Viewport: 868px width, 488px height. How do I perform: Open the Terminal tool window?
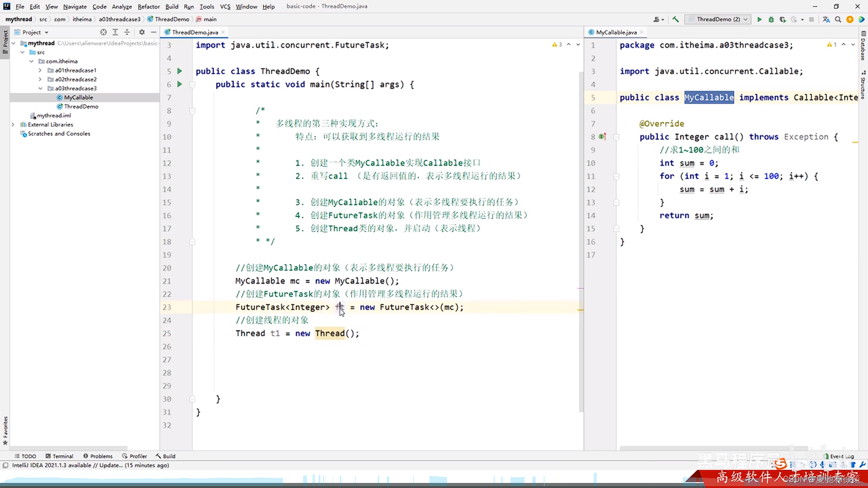point(59,456)
